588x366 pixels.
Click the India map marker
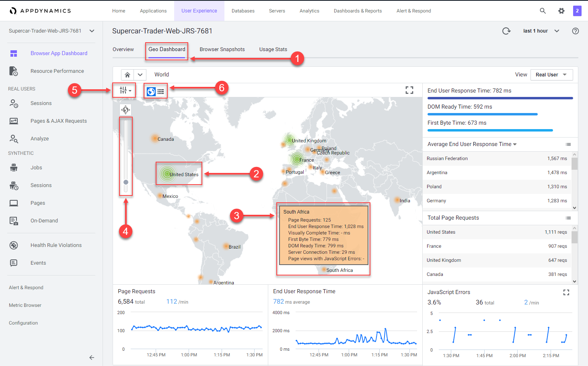tap(397, 200)
